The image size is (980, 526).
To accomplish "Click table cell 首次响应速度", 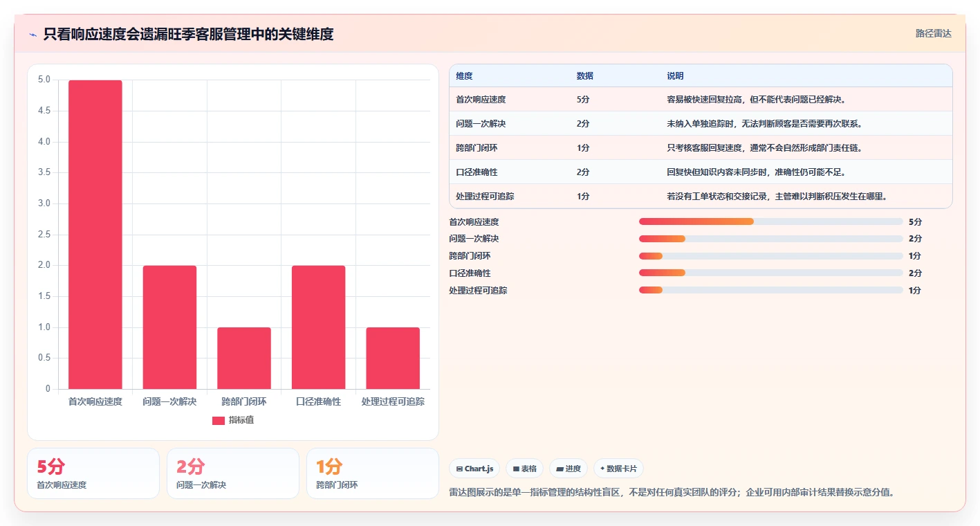I will pos(481,100).
